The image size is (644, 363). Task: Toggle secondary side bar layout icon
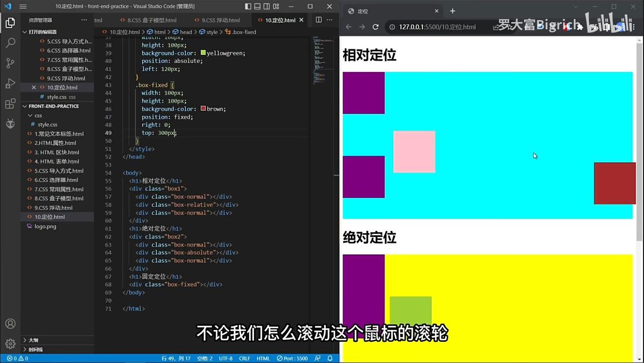[266, 6]
